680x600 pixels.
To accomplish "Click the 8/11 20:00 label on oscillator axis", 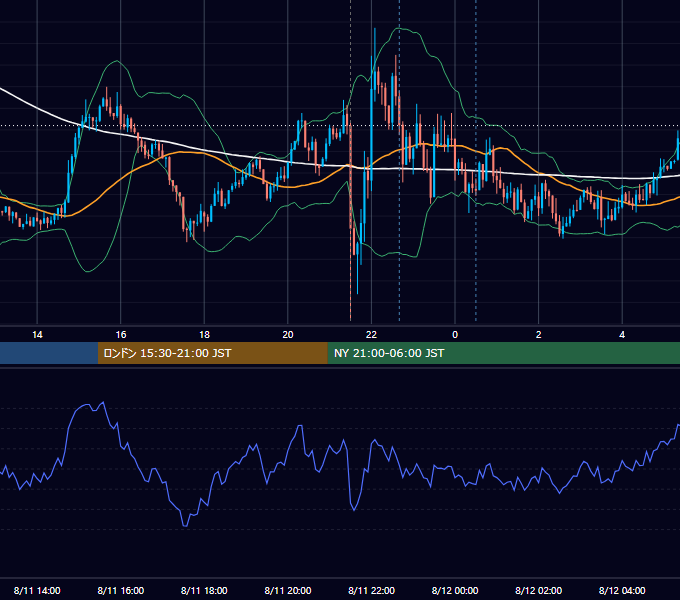I will tap(288, 590).
